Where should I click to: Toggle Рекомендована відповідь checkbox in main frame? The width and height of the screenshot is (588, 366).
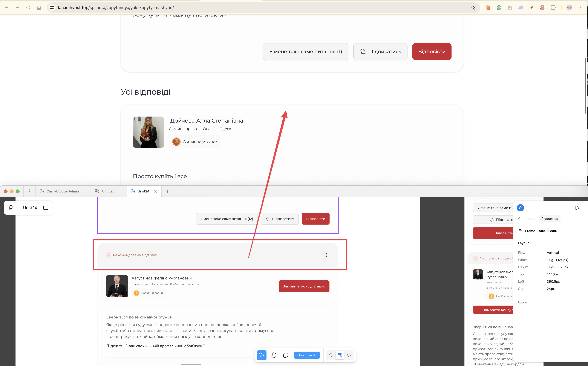[109, 255]
